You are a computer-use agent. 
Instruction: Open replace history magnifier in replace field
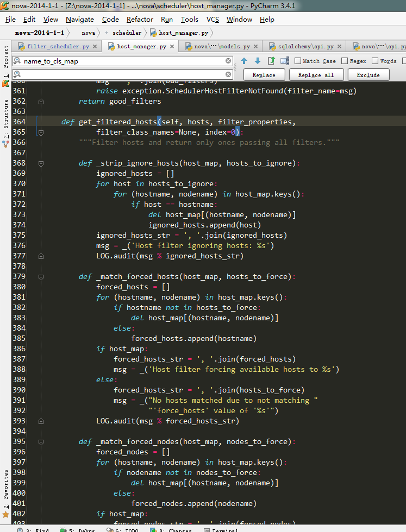point(17,74)
